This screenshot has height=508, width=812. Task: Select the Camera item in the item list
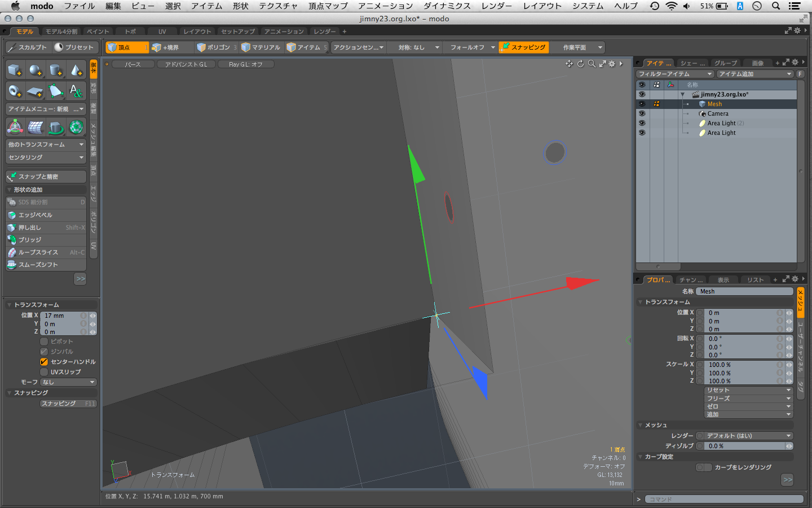[x=718, y=113]
